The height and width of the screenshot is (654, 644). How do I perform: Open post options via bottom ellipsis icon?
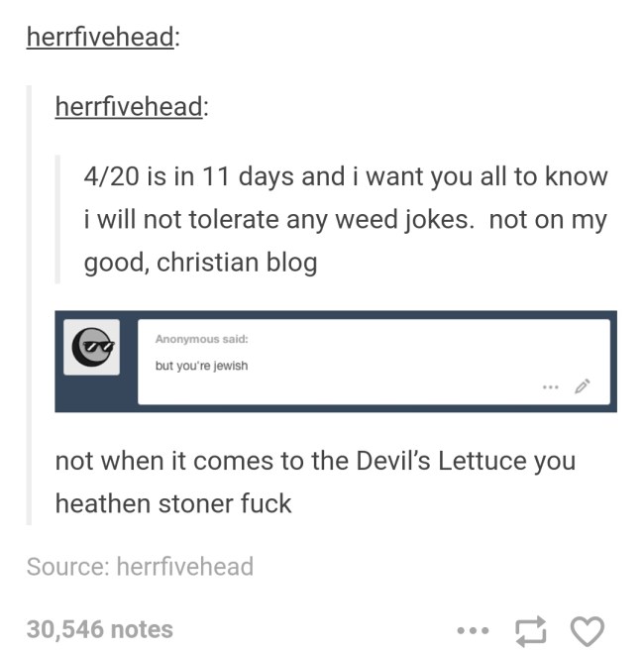coord(473,630)
